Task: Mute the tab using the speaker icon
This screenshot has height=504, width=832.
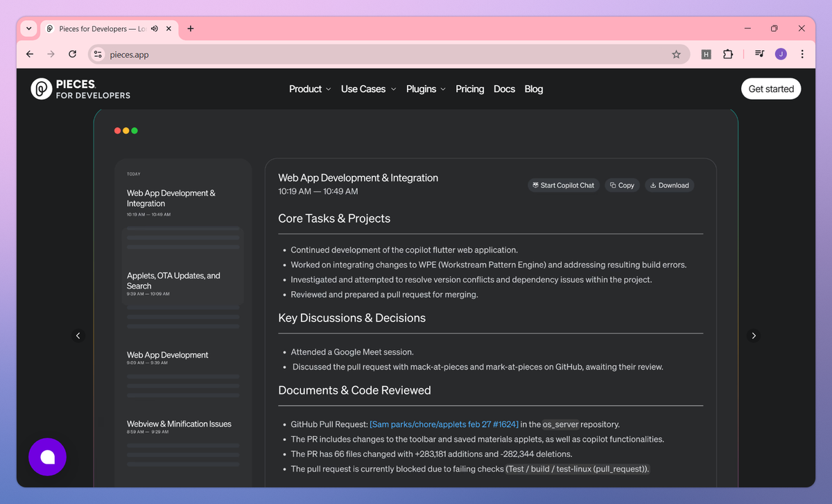Action: (x=154, y=29)
